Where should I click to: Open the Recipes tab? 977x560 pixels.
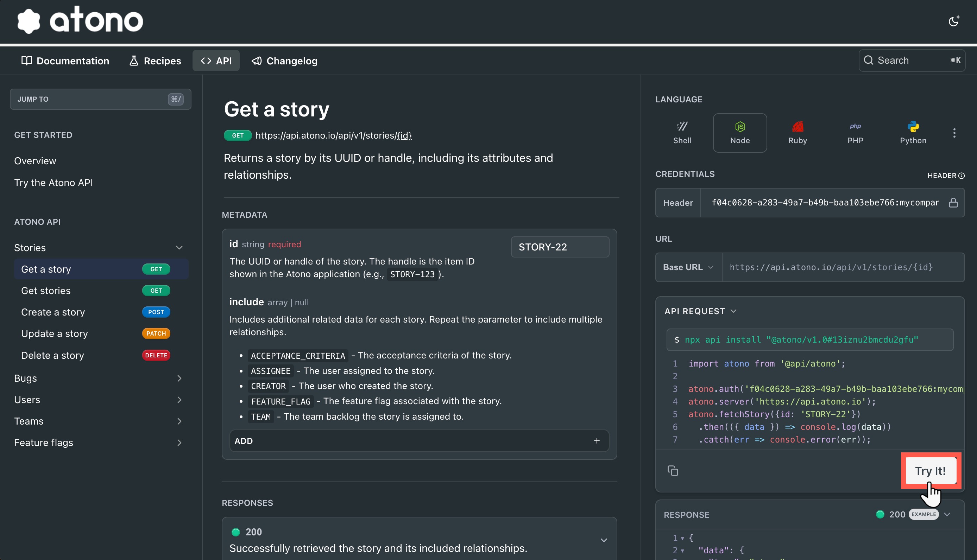(155, 61)
